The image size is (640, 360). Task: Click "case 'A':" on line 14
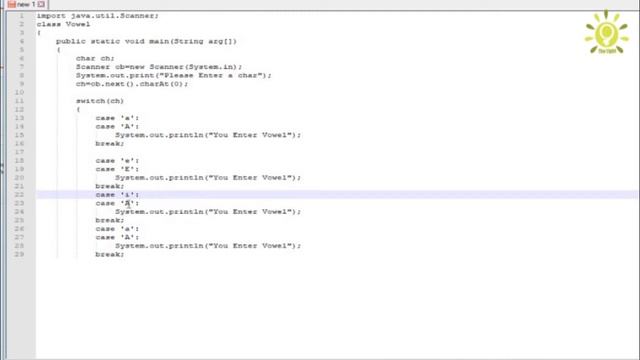[117, 127]
